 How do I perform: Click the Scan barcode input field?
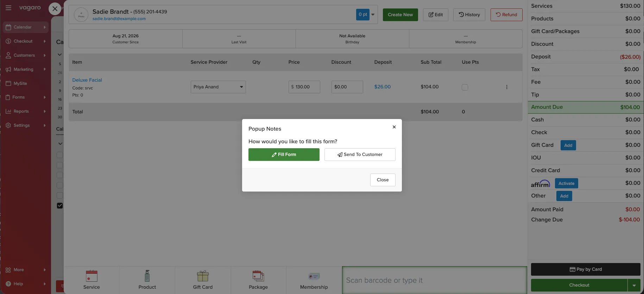tap(435, 280)
